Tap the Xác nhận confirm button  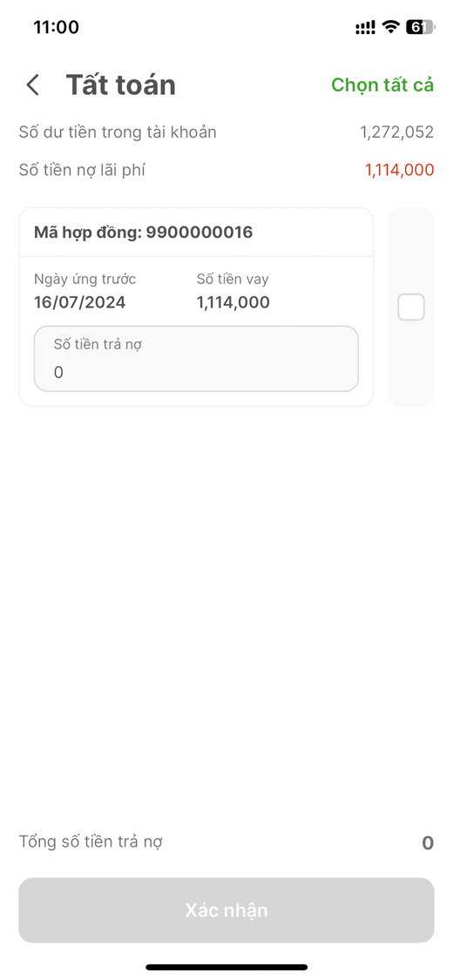tap(226, 910)
